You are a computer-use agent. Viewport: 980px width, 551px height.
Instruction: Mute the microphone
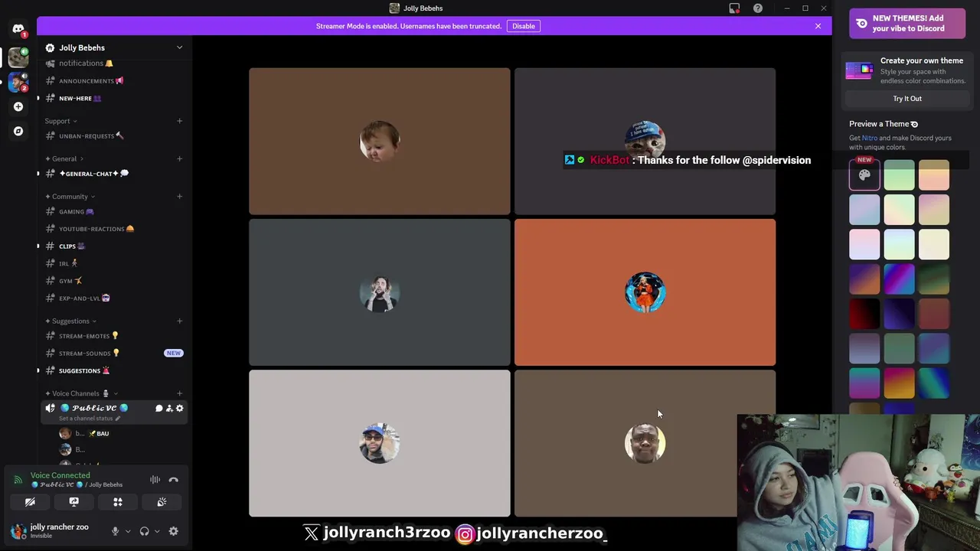click(x=116, y=531)
